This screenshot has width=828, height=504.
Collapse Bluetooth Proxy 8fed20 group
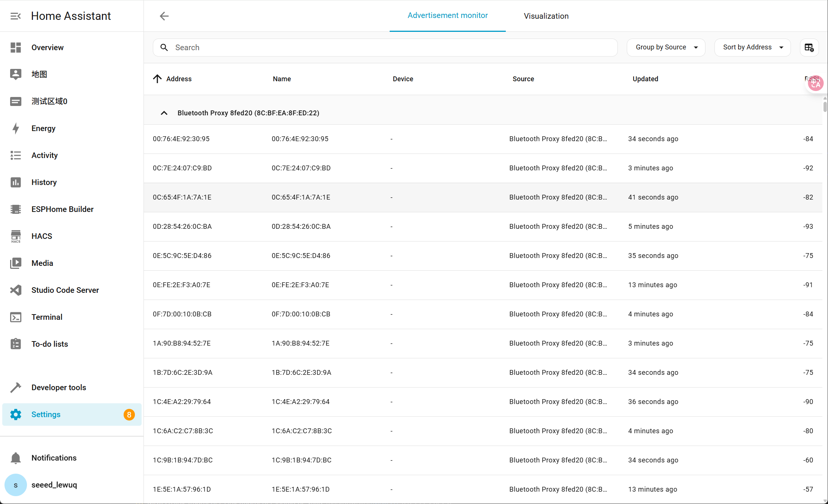tap(164, 113)
